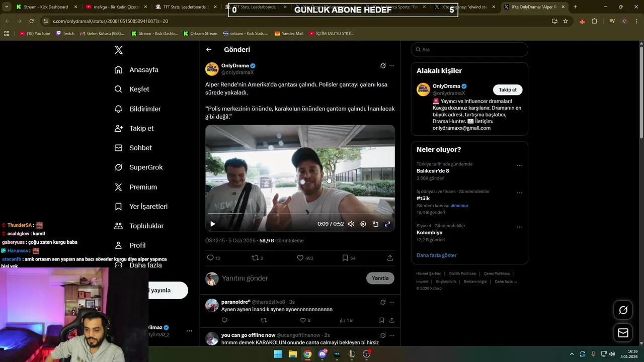Toggle video fullscreen mode
644x362 pixels.
(387, 224)
